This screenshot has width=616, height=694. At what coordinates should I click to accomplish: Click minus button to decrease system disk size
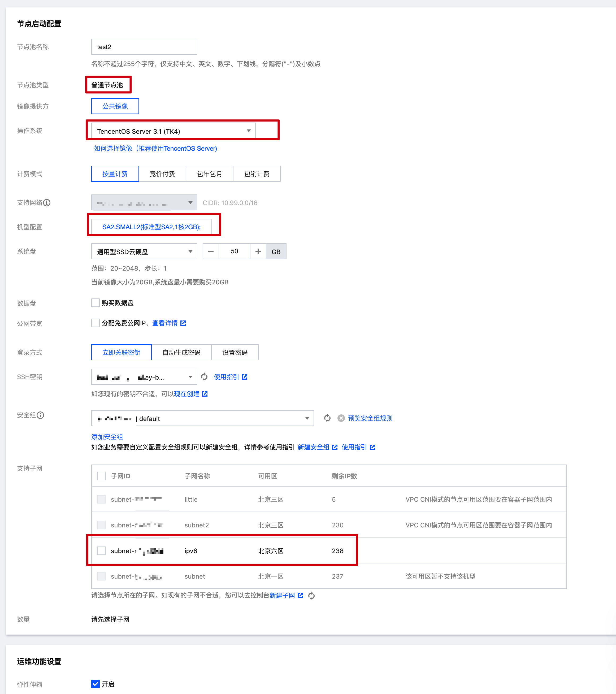tap(211, 251)
